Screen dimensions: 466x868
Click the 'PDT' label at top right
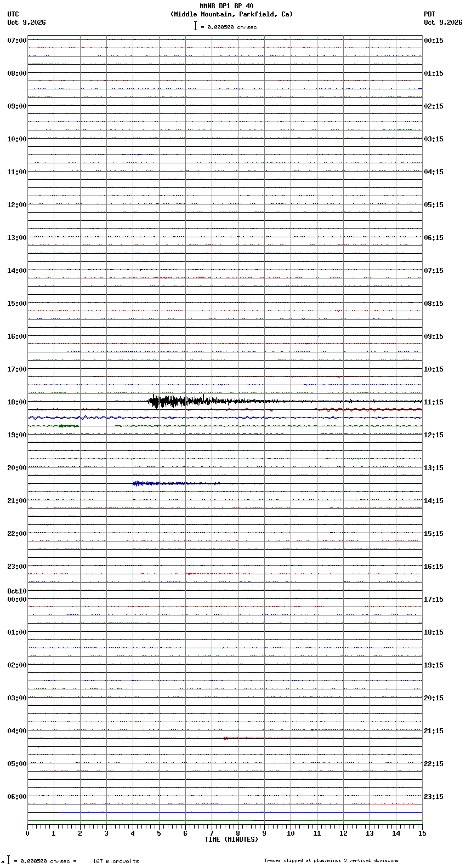pos(429,14)
